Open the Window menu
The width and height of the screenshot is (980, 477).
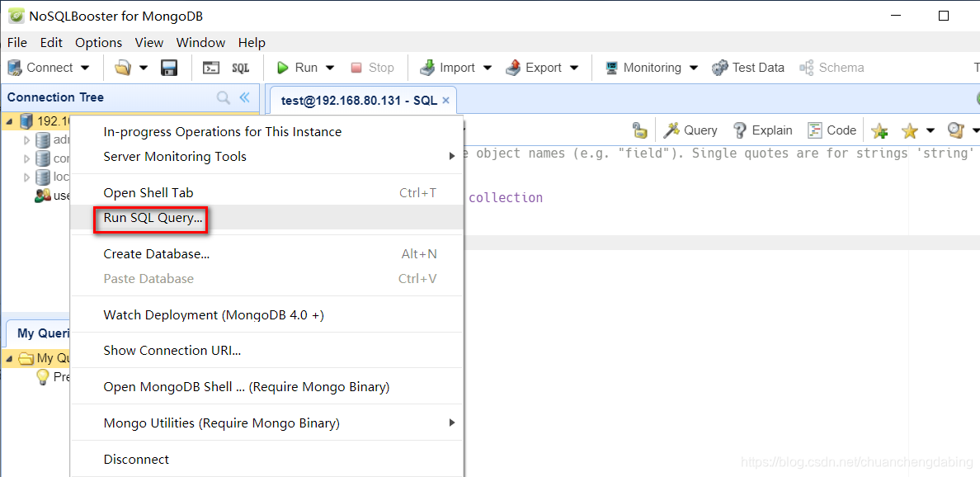tap(200, 43)
